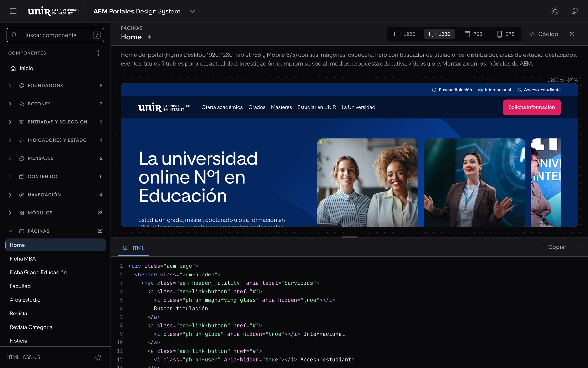Click the Solicita información button

532,107
